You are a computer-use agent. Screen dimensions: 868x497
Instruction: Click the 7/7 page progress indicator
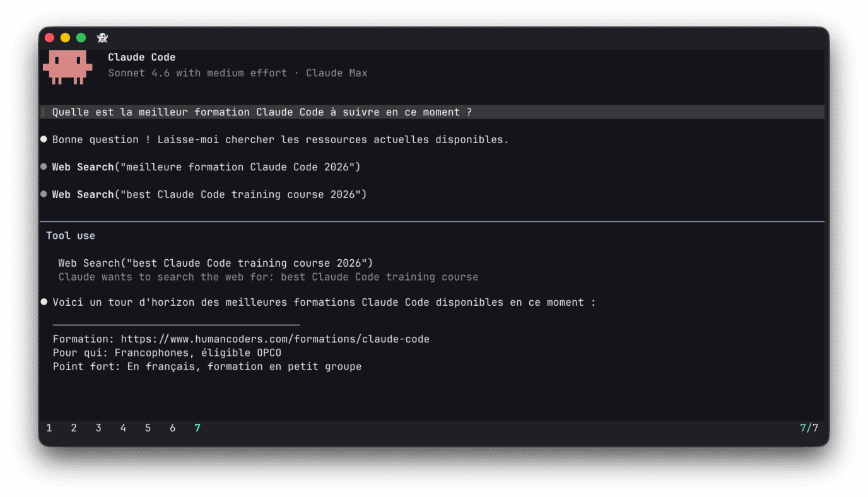click(809, 428)
